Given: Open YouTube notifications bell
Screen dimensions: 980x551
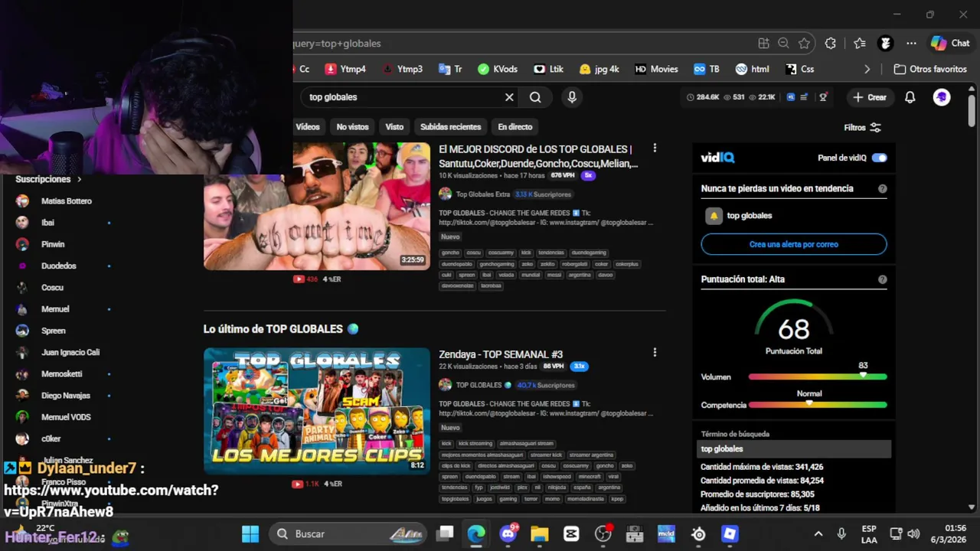Looking at the screenshot, I should pos(910,97).
